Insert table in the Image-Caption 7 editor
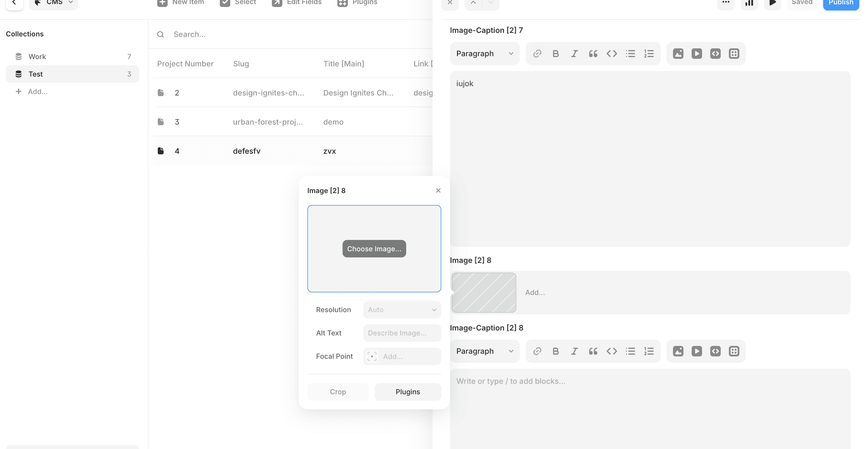This screenshot has width=868, height=449. point(734,54)
